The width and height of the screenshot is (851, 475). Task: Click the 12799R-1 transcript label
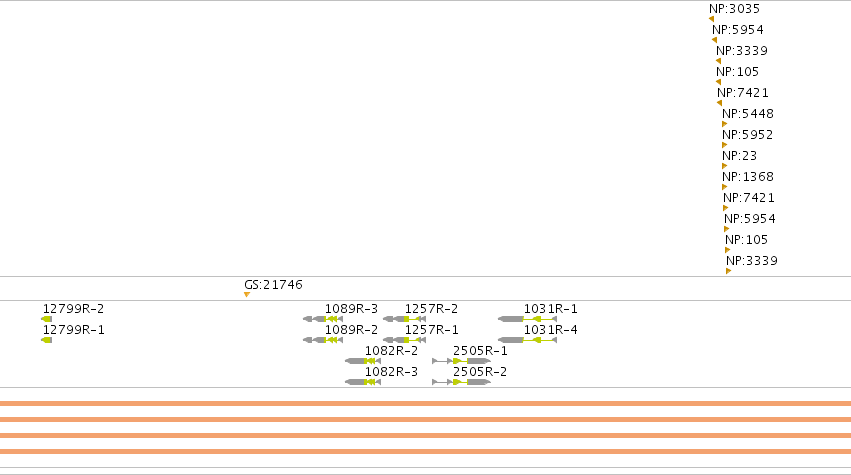73,330
